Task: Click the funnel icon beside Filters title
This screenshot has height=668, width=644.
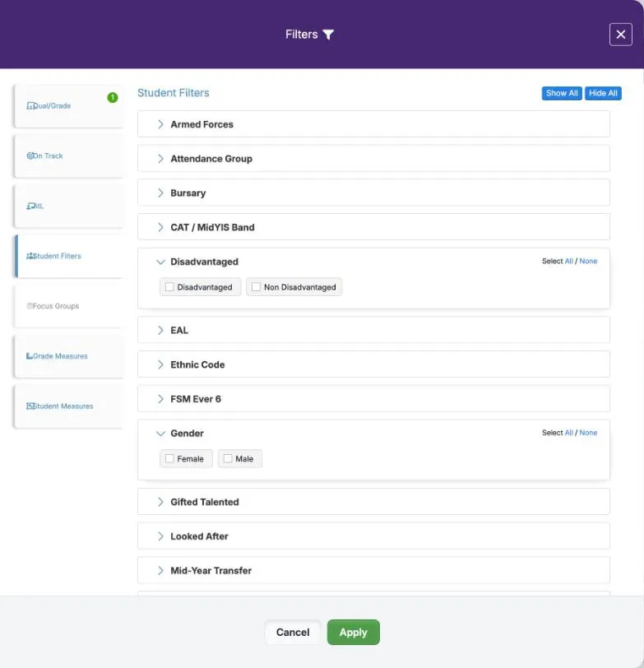Action: (x=328, y=35)
